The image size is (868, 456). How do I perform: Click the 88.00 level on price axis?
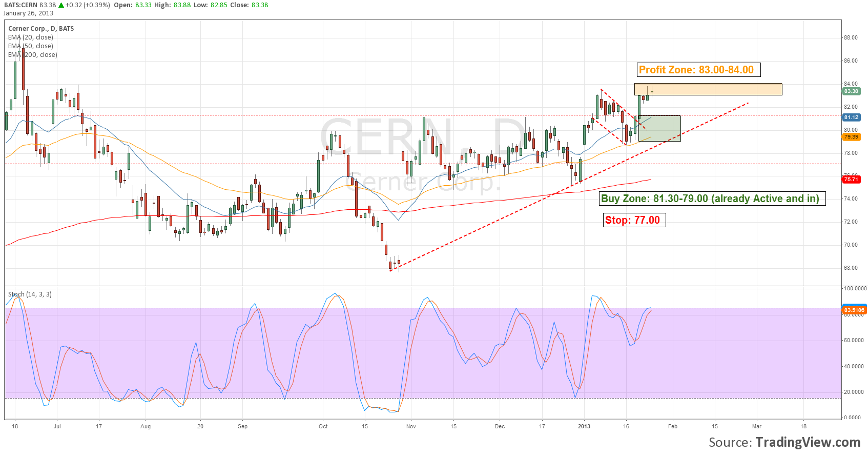851,37
